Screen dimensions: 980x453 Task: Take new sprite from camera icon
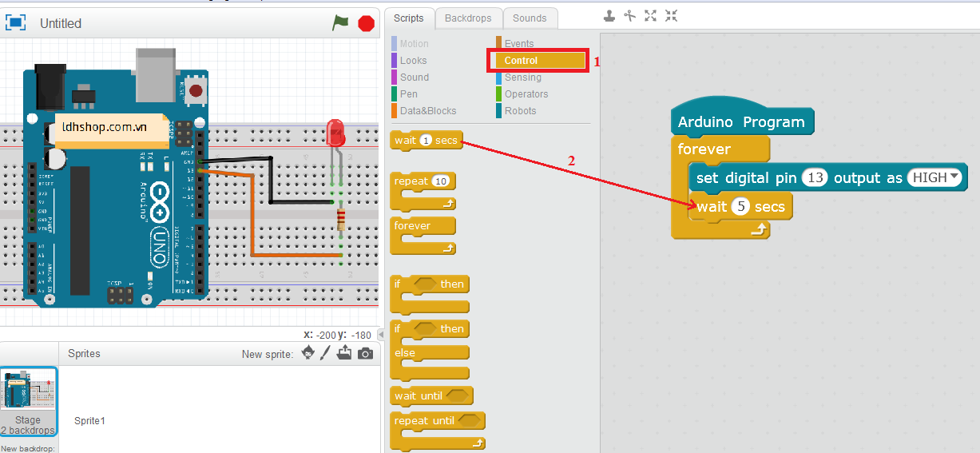[365, 353]
